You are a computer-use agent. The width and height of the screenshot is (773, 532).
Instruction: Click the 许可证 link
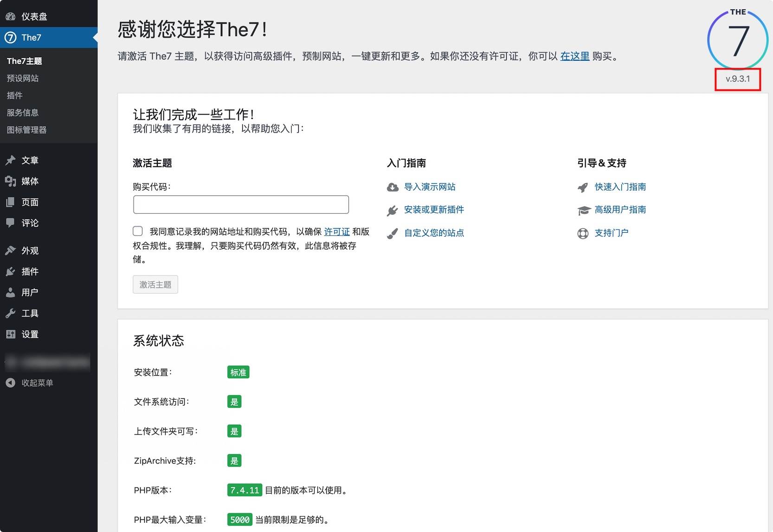(337, 231)
